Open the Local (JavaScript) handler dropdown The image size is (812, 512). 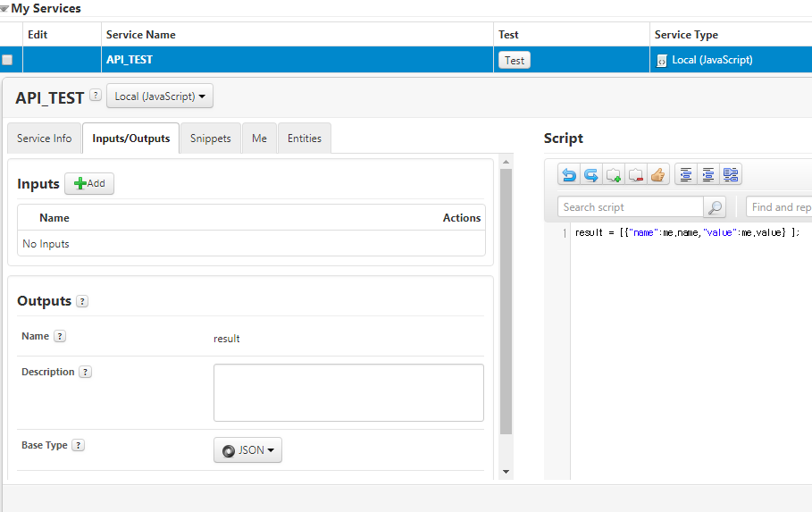(x=160, y=96)
